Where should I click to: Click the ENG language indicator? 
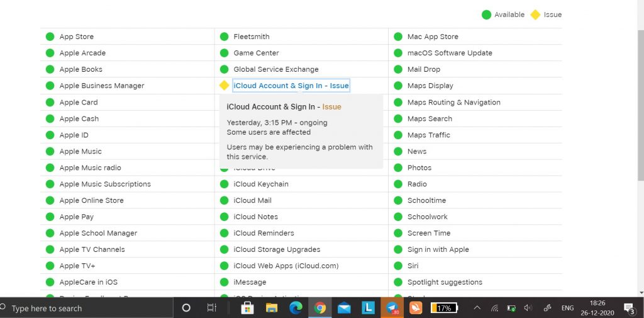pyautogui.click(x=568, y=308)
